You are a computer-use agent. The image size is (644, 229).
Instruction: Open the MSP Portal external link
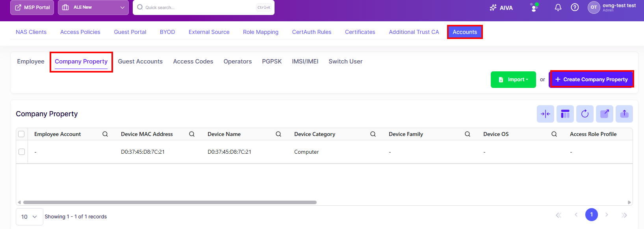click(x=32, y=7)
